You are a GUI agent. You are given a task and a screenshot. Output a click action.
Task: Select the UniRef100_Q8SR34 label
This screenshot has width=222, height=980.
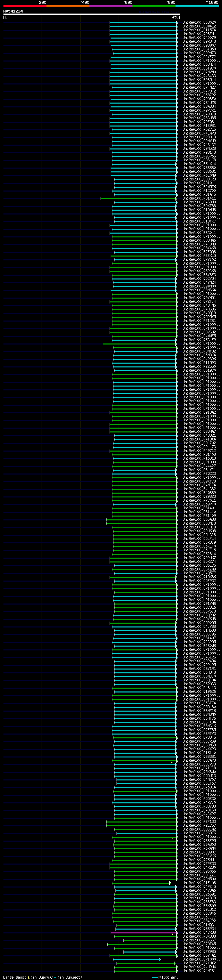199,929
